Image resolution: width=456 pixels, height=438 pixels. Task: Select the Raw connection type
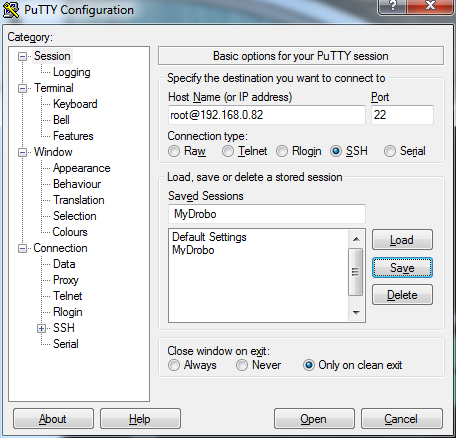174,151
